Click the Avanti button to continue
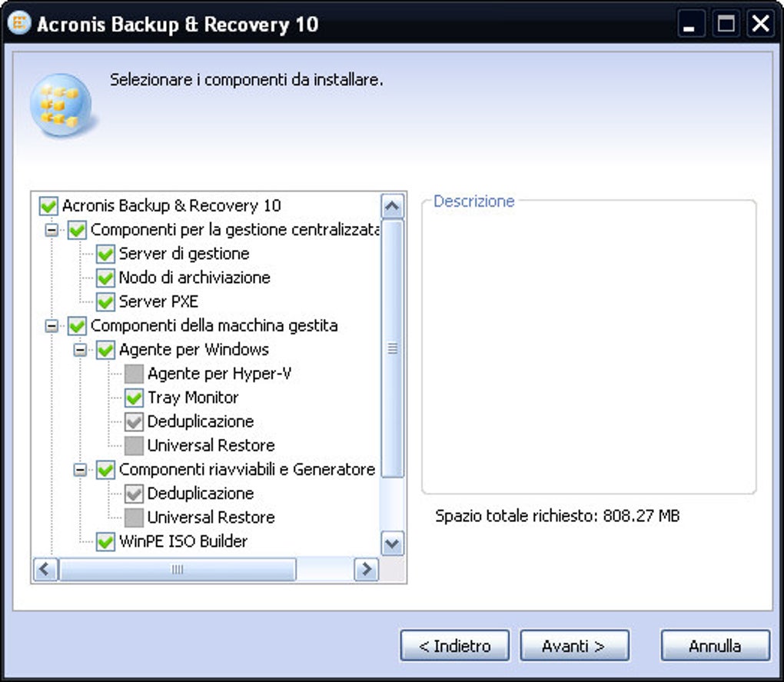784x682 pixels. pos(574,645)
